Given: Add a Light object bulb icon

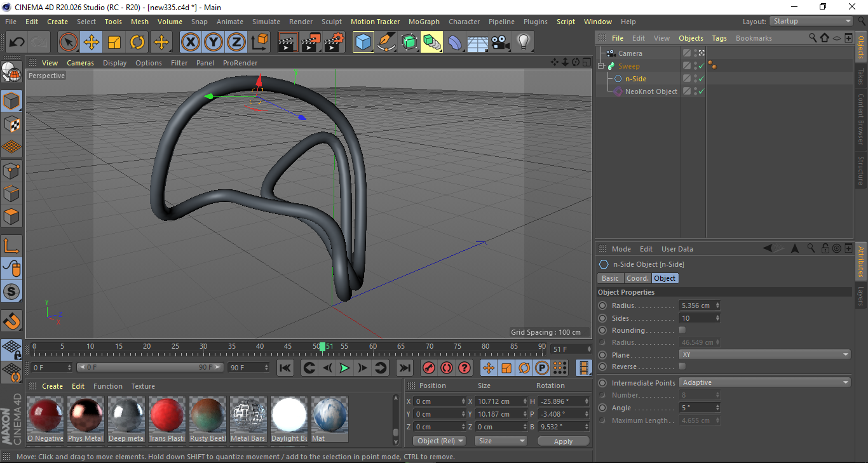Looking at the screenshot, I should click(x=523, y=43).
